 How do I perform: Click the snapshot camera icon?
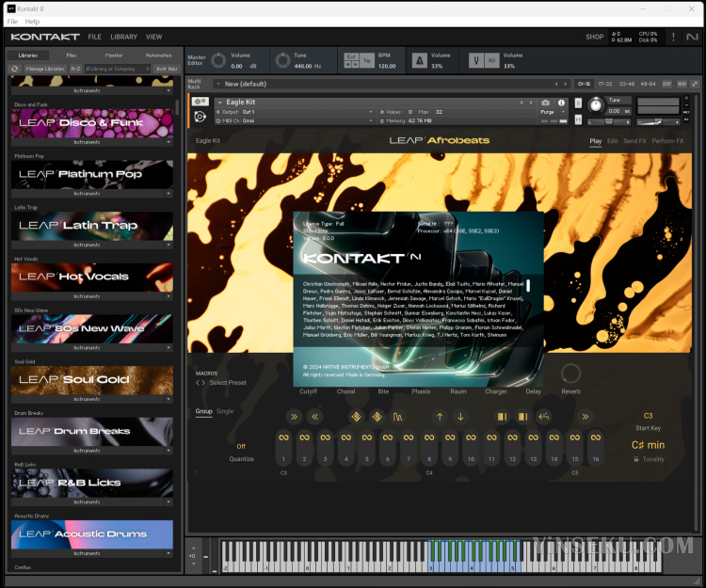[545, 102]
